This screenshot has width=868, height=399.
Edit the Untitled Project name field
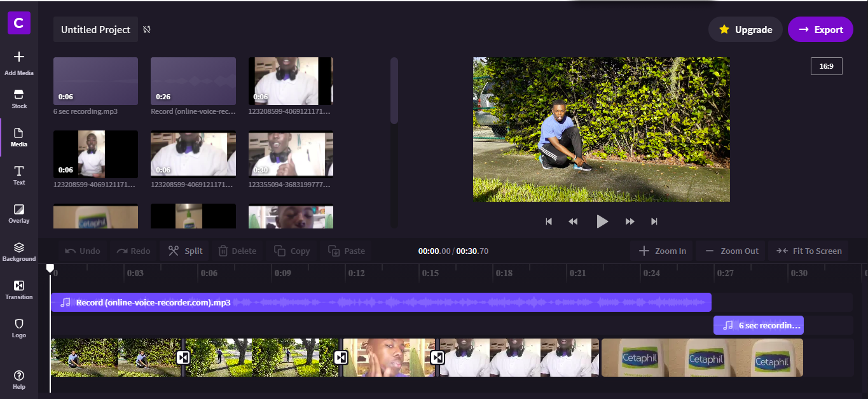[95, 29]
